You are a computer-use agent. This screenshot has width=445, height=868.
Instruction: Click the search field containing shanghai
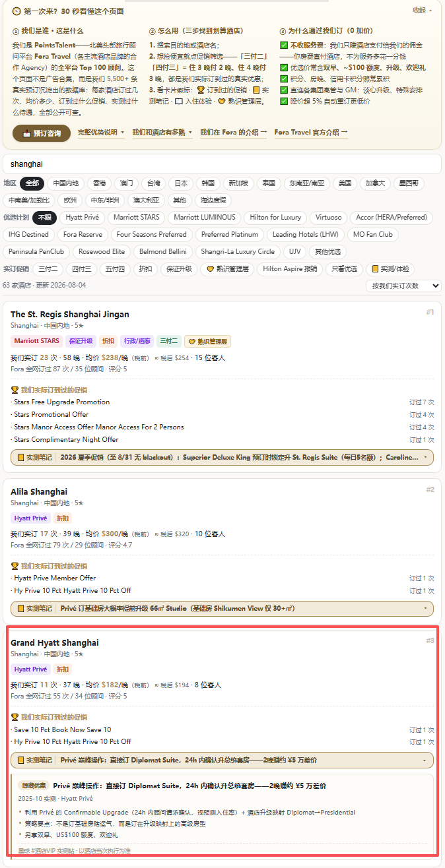pyautogui.click(x=222, y=164)
